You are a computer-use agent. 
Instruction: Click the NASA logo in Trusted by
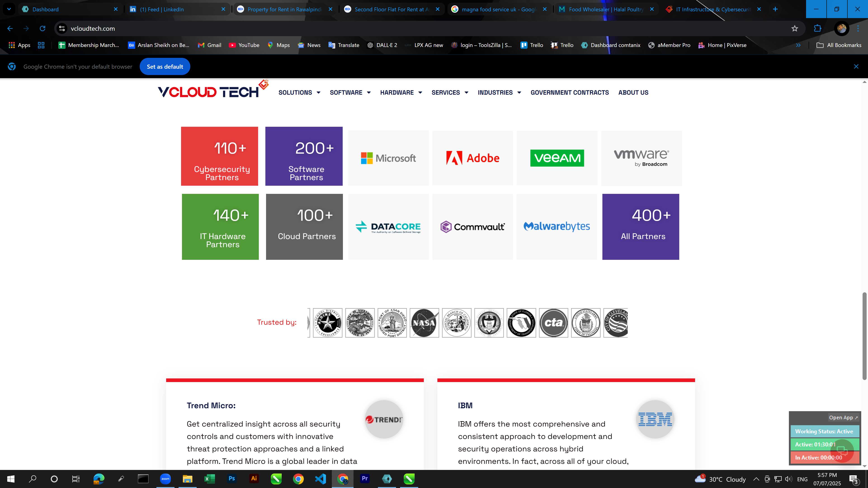(x=424, y=323)
